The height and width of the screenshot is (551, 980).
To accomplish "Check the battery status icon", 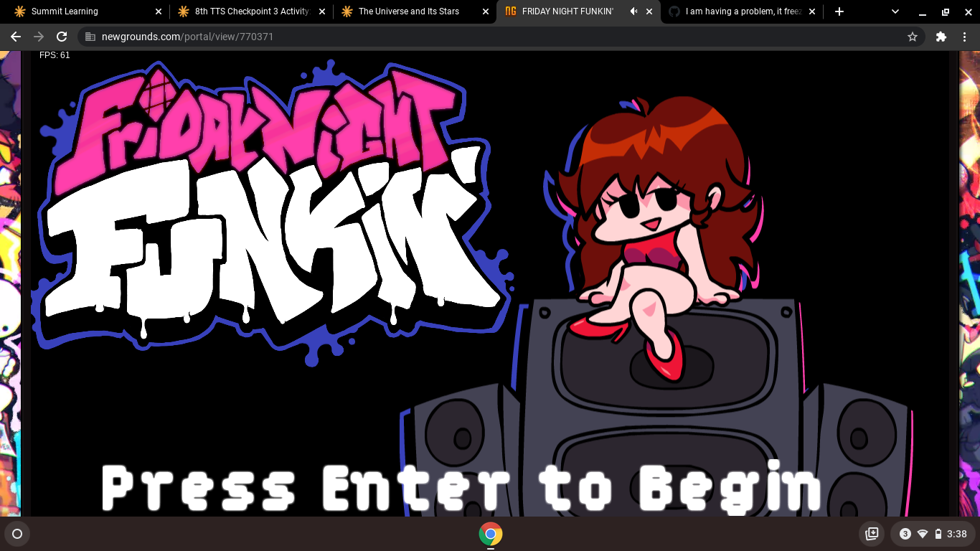I will point(938,534).
